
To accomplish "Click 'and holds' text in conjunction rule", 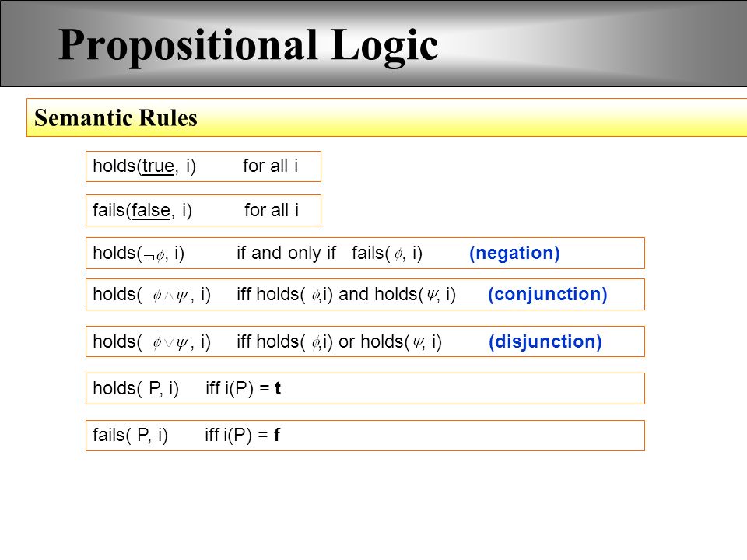I will coord(378,294).
